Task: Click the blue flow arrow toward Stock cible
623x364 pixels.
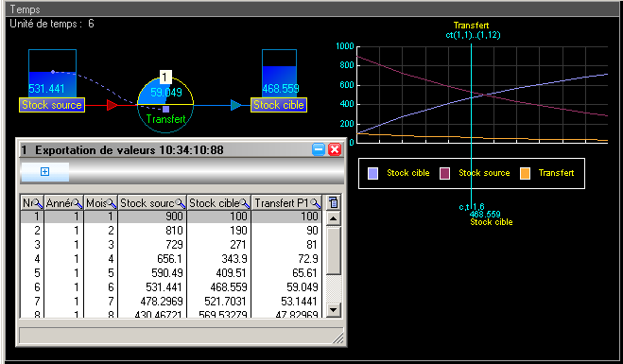Action: pyautogui.click(x=236, y=105)
